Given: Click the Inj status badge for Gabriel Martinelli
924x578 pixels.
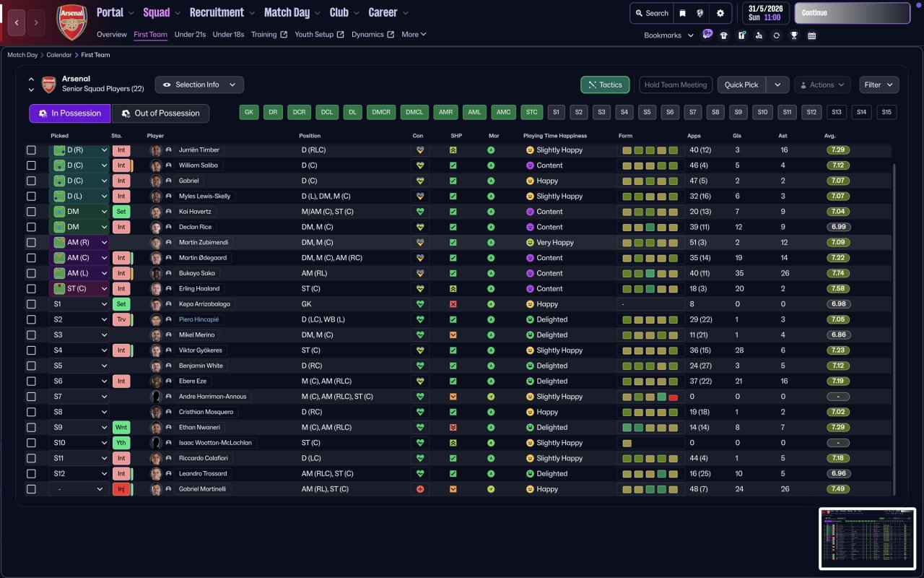Looking at the screenshot, I should coord(121,489).
